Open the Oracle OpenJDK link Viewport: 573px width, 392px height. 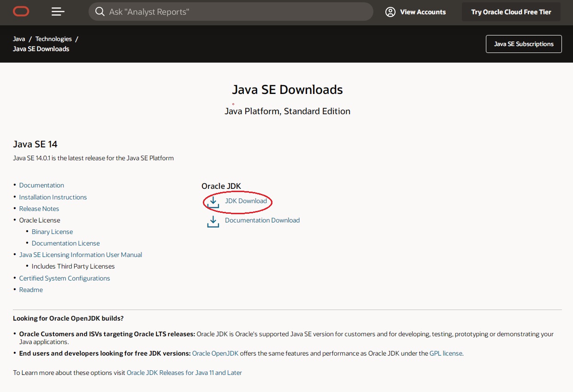click(215, 353)
